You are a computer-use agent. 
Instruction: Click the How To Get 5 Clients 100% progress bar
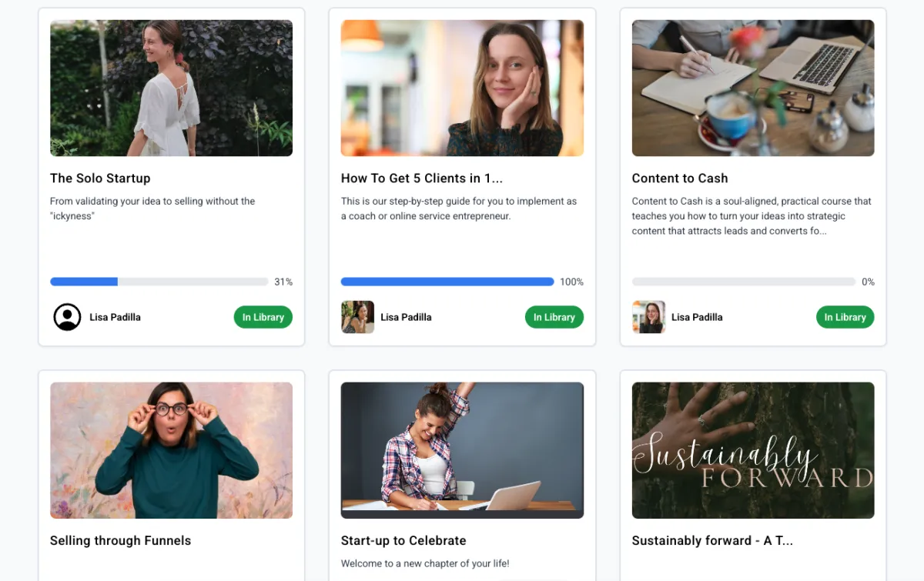pos(447,282)
